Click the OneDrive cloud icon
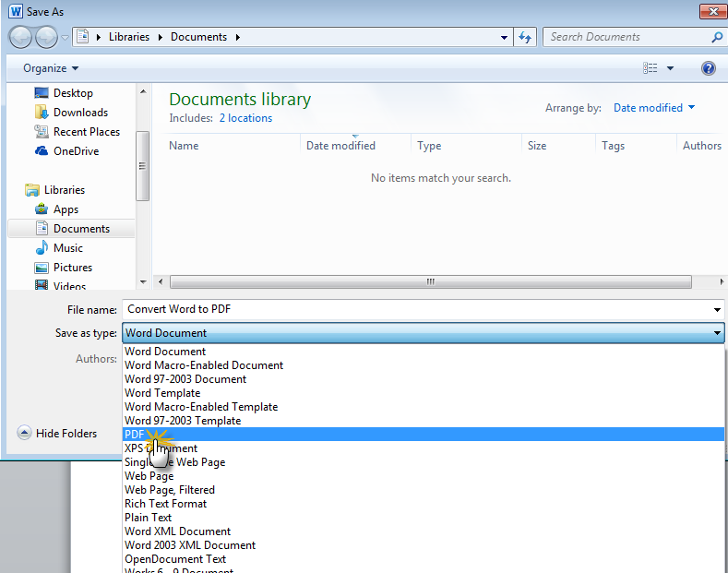The width and height of the screenshot is (728, 573). click(42, 151)
